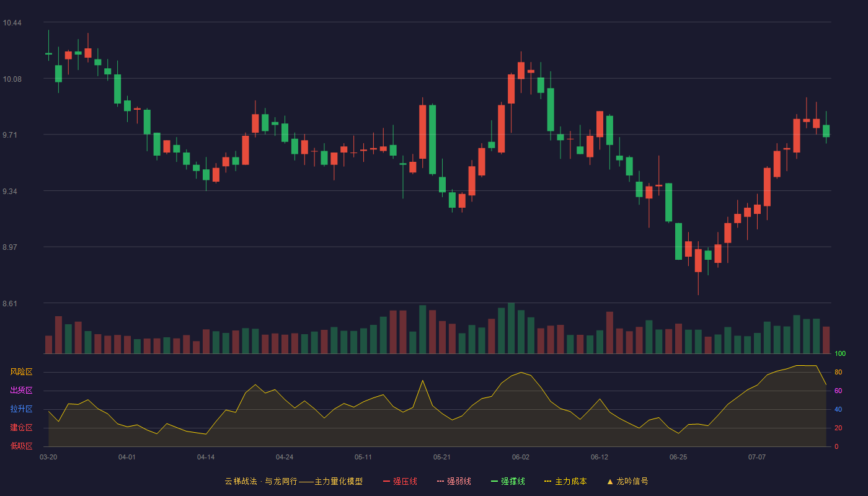
Task: Click the 8.97 price axis label
Action: [10, 247]
